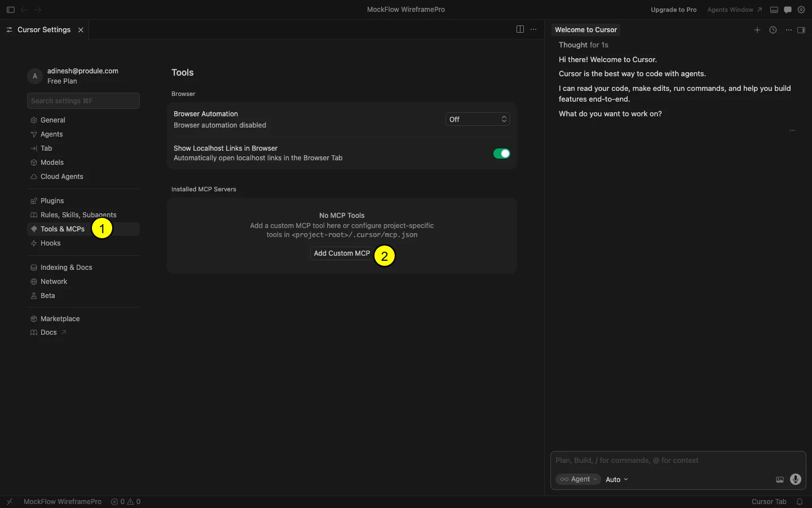This screenshot has height=508, width=812.
Task: Start voice input with microphone icon
Action: [x=796, y=479]
